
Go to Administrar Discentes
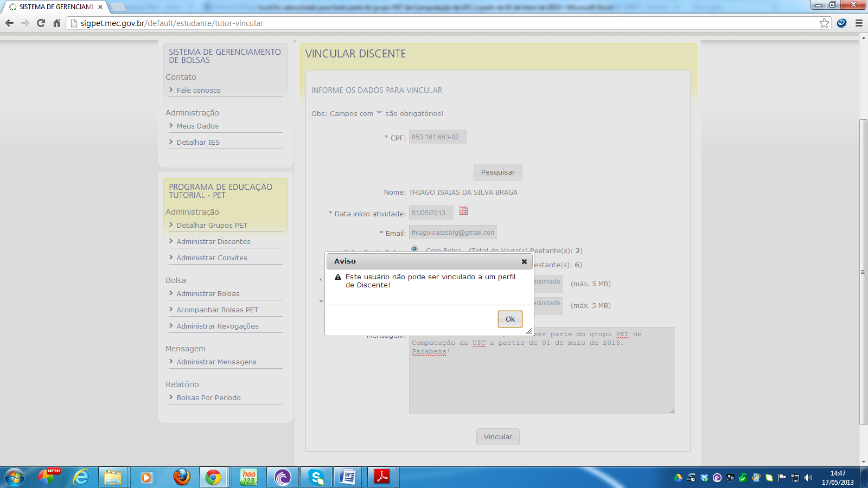pyautogui.click(x=214, y=242)
